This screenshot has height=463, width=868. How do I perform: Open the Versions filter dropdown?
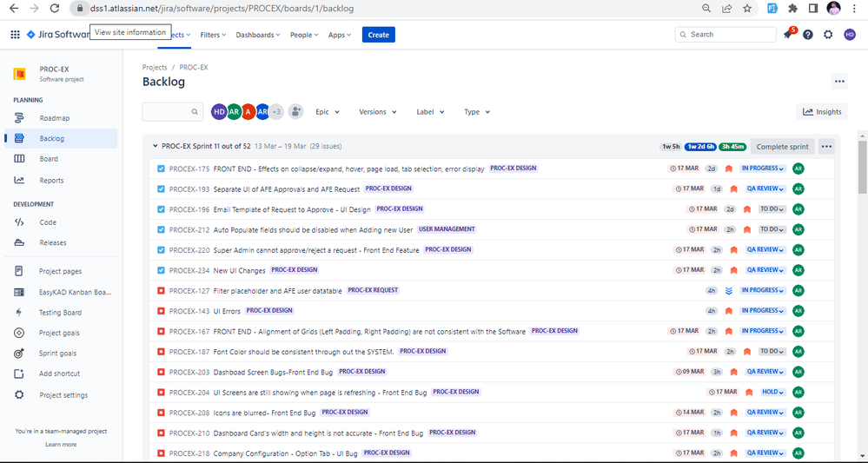(378, 112)
